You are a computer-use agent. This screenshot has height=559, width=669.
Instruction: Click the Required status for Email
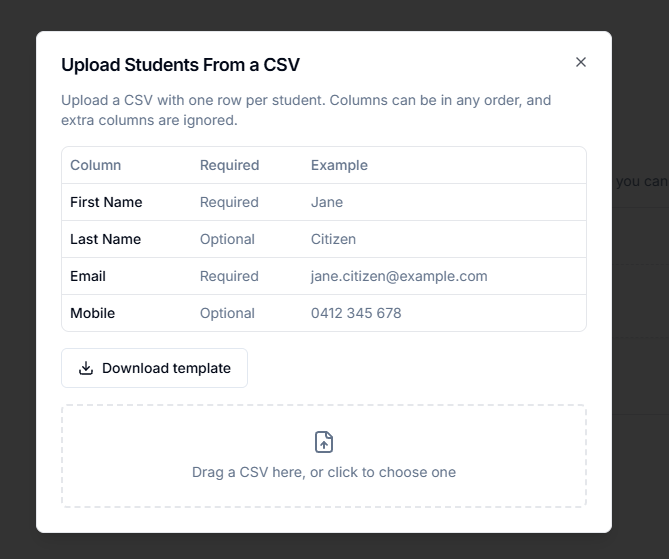229,276
